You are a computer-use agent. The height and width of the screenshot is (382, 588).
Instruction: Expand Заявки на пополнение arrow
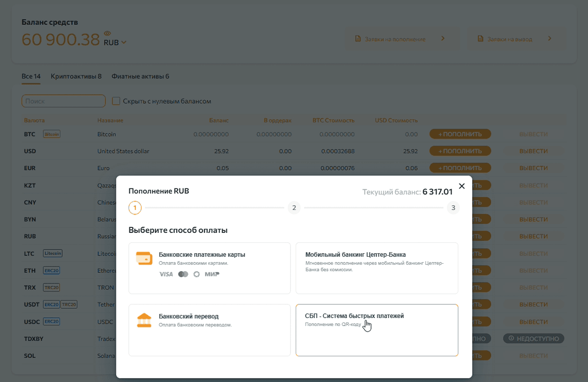tap(443, 38)
